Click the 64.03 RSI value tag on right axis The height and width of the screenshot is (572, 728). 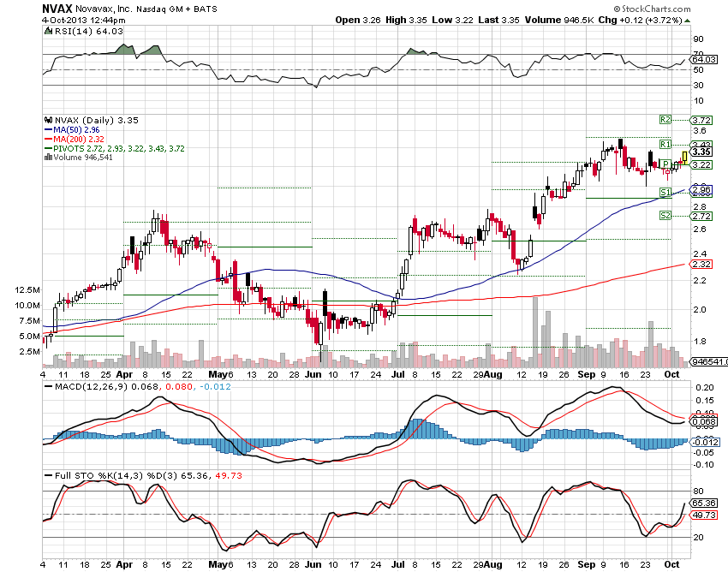(x=704, y=59)
